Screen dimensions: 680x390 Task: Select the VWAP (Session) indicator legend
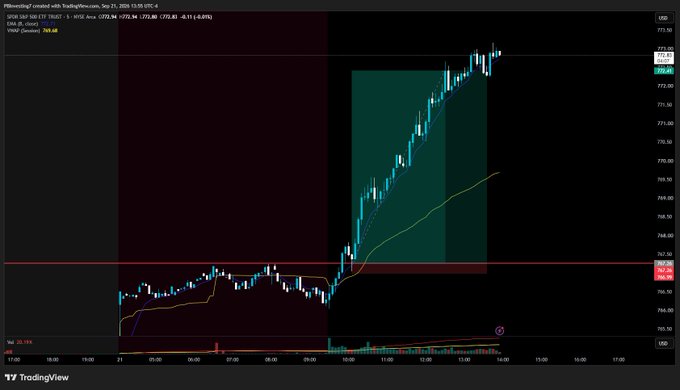(23, 31)
